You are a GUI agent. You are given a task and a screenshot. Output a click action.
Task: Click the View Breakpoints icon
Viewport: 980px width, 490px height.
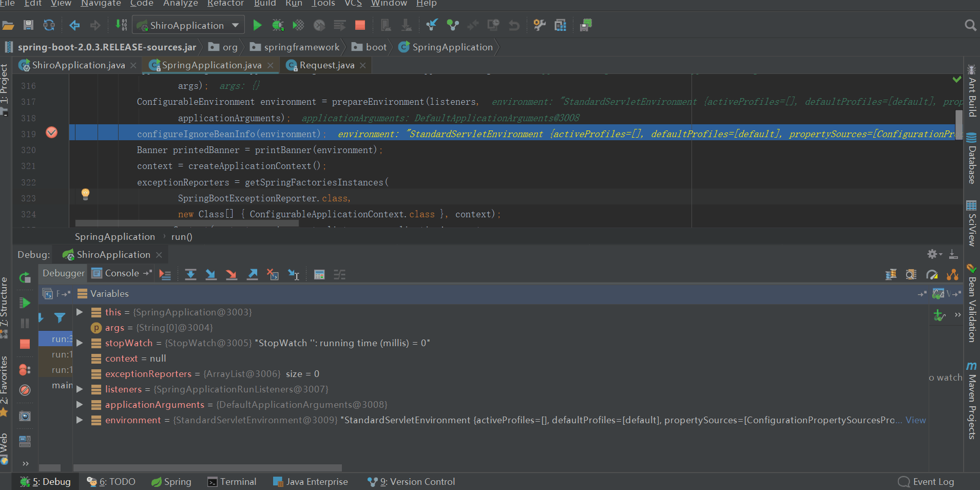click(25, 370)
